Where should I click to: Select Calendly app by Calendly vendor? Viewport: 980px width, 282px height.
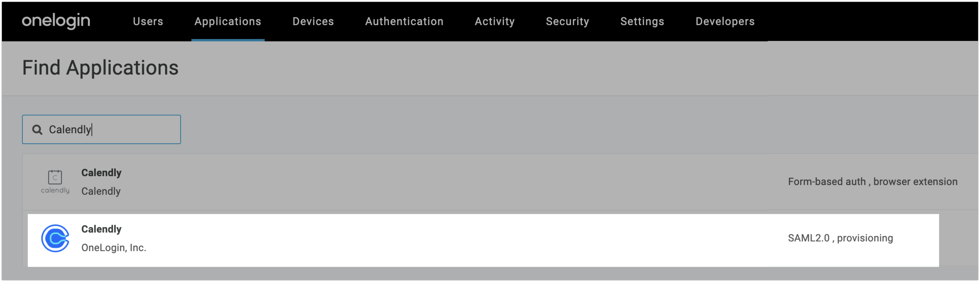click(x=101, y=173)
